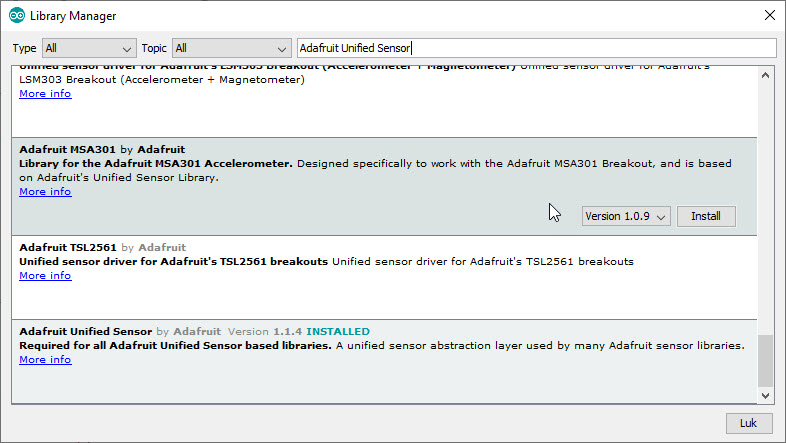Click the scrollbar up arrow
786x443 pixels.
pos(765,76)
